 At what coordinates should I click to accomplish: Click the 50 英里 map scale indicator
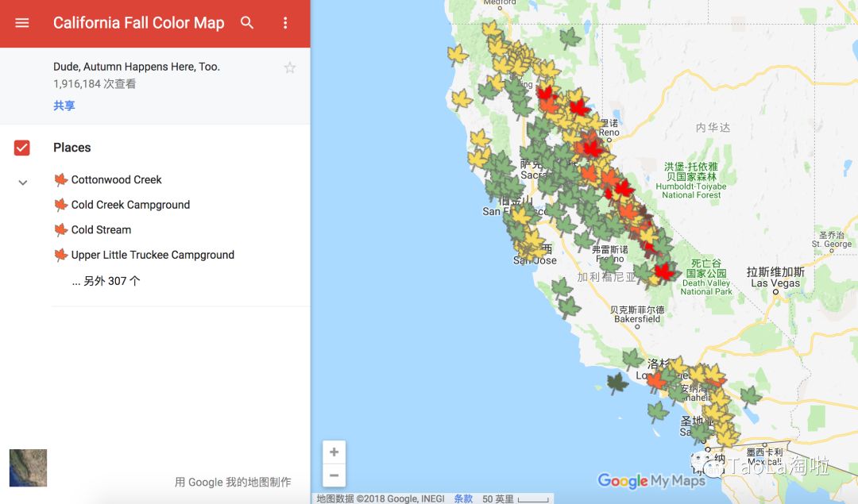point(515,498)
